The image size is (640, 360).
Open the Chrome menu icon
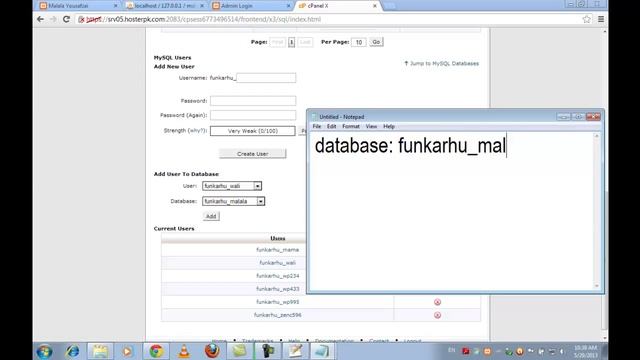(601, 19)
